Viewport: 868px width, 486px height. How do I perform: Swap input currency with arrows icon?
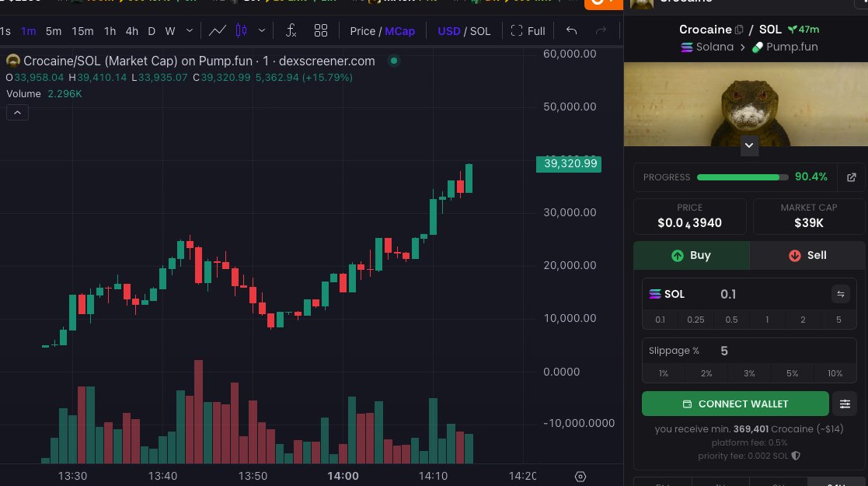click(840, 294)
